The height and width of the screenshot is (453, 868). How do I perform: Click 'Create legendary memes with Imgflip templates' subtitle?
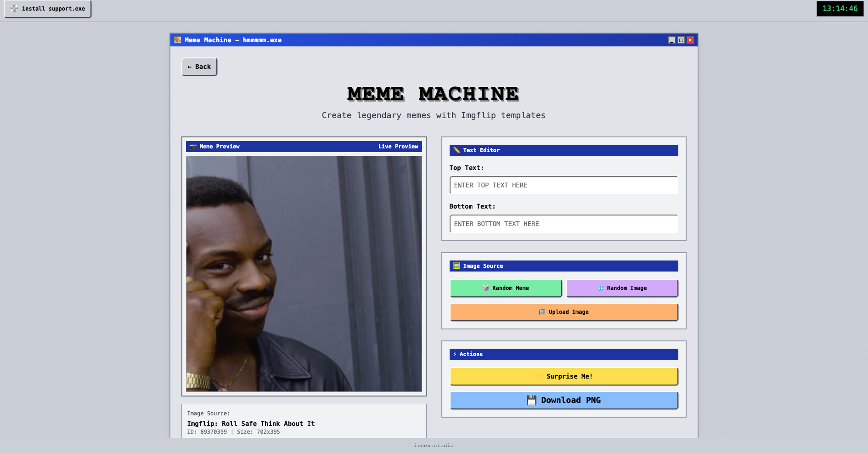(434, 115)
